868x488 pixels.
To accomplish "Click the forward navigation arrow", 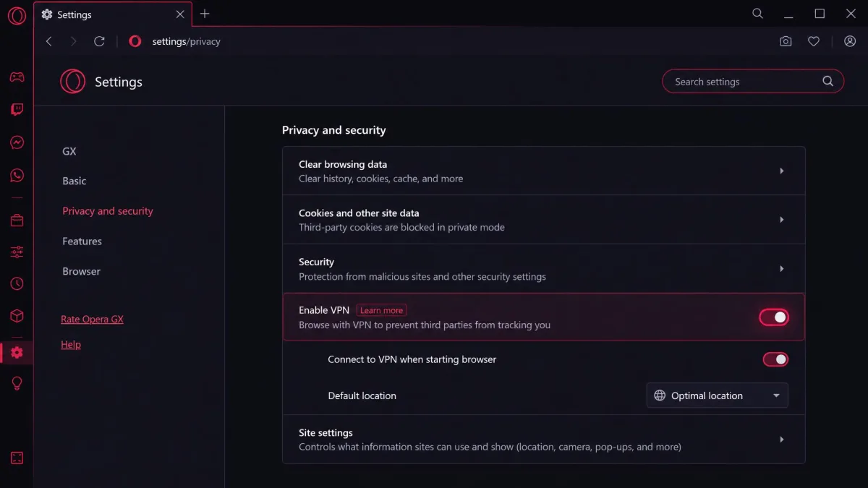I will pos(73,42).
